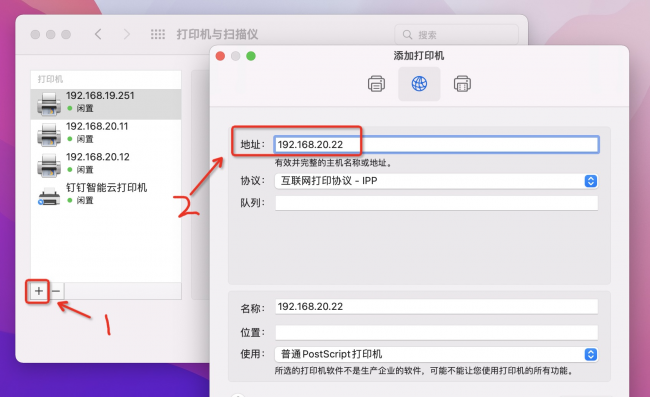Image resolution: width=650 pixels, height=397 pixels.
Task: Go back in the 打印机与扫描仪 window
Action: pyautogui.click(x=98, y=34)
